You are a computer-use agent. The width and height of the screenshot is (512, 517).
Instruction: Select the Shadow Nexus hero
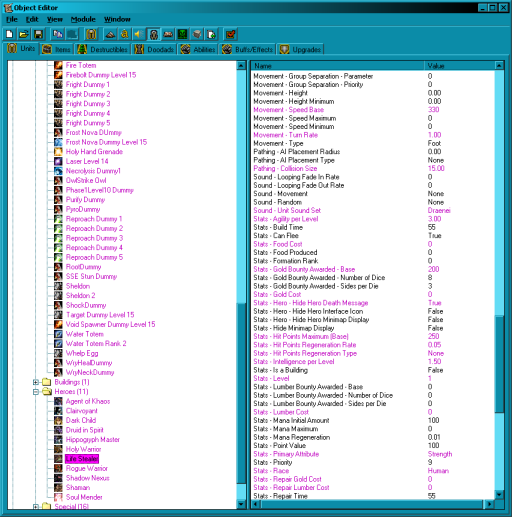(x=88, y=478)
